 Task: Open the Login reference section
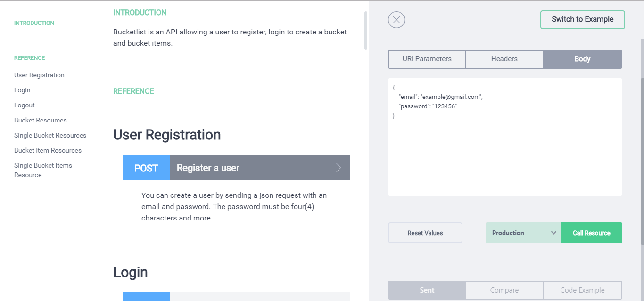(x=22, y=89)
